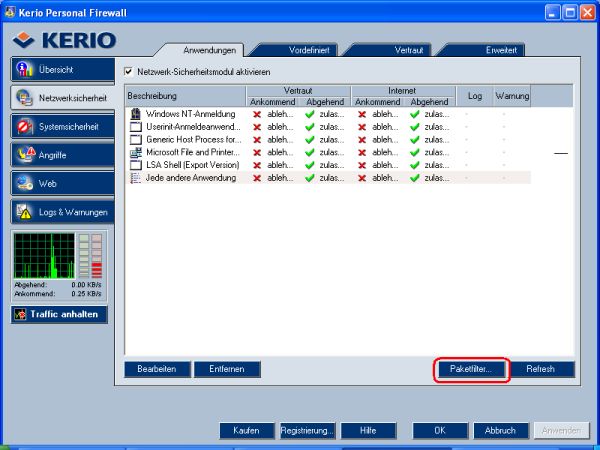Click red X Internet Ankommend for Jede andere Anwendung
600x450 pixels.
point(362,178)
